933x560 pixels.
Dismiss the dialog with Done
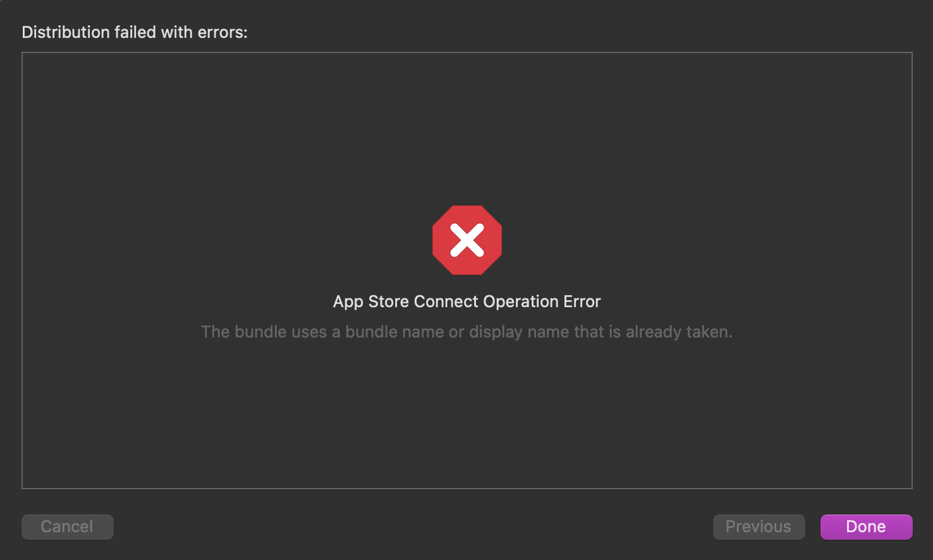[x=866, y=527]
